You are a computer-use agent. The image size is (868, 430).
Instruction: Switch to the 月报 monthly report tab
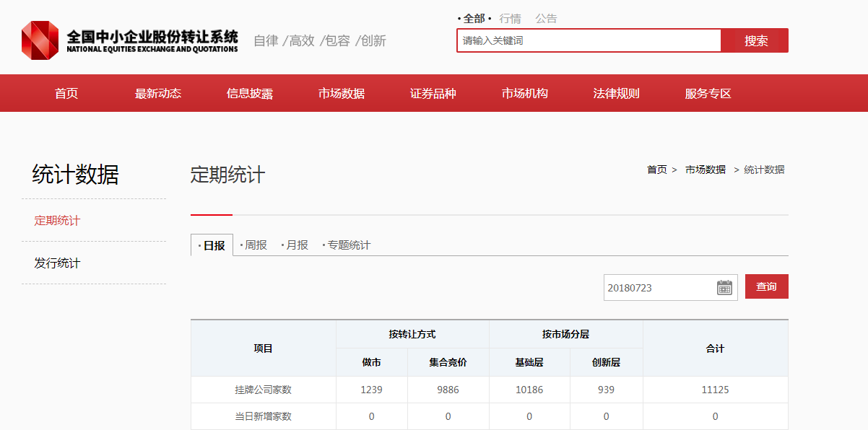[296, 245]
